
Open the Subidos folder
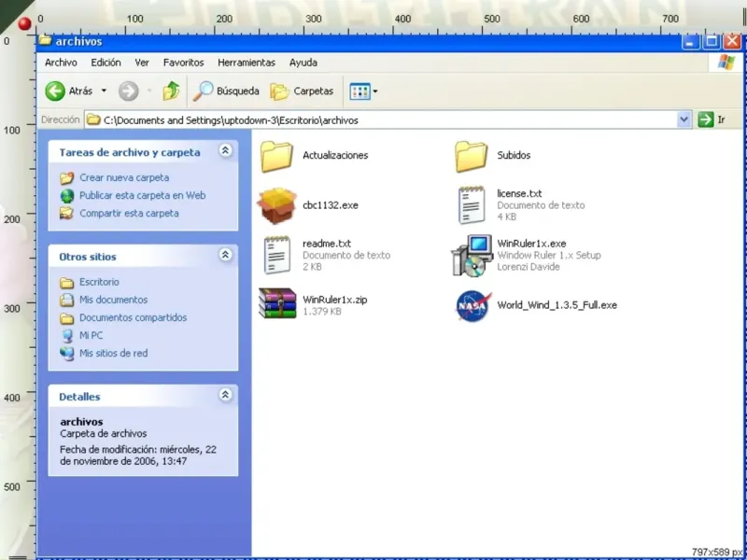click(472, 156)
